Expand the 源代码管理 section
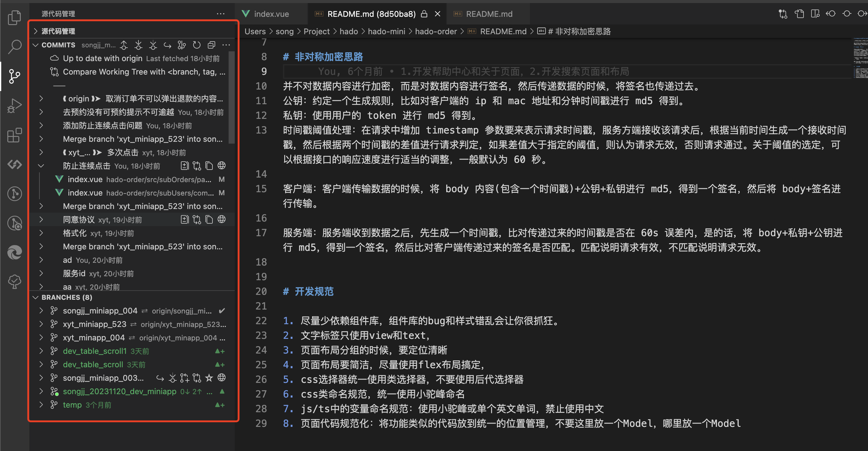Viewport: 868px width, 451px height. (36, 31)
